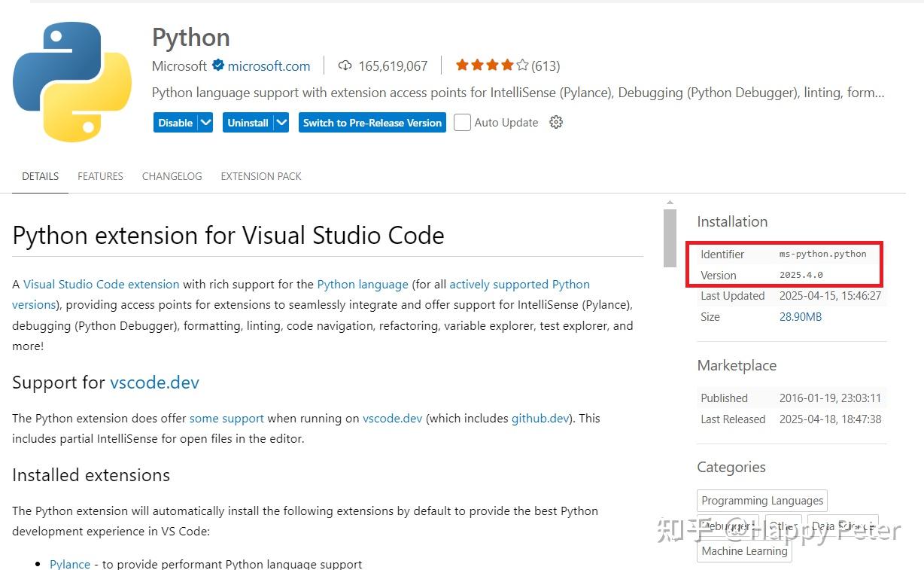Click the Uninstall button

click(x=248, y=123)
